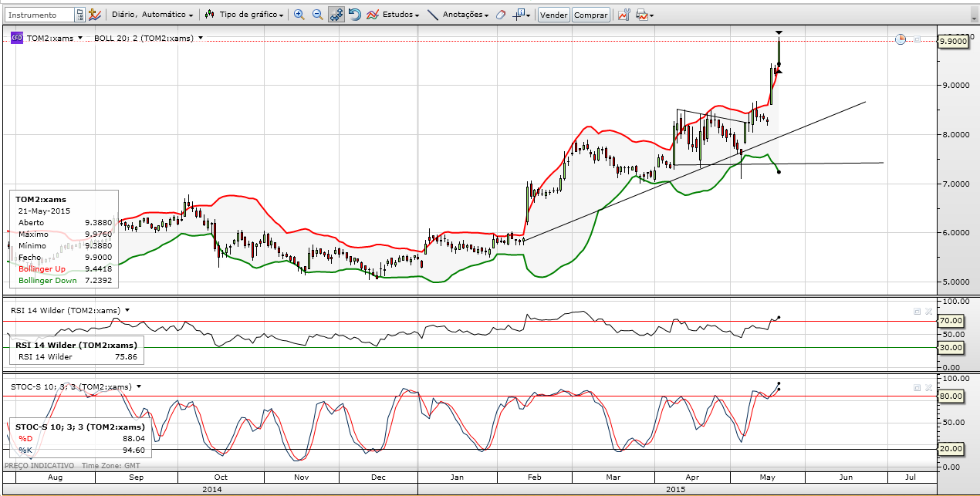Click the Instrumento input field

point(40,15)
